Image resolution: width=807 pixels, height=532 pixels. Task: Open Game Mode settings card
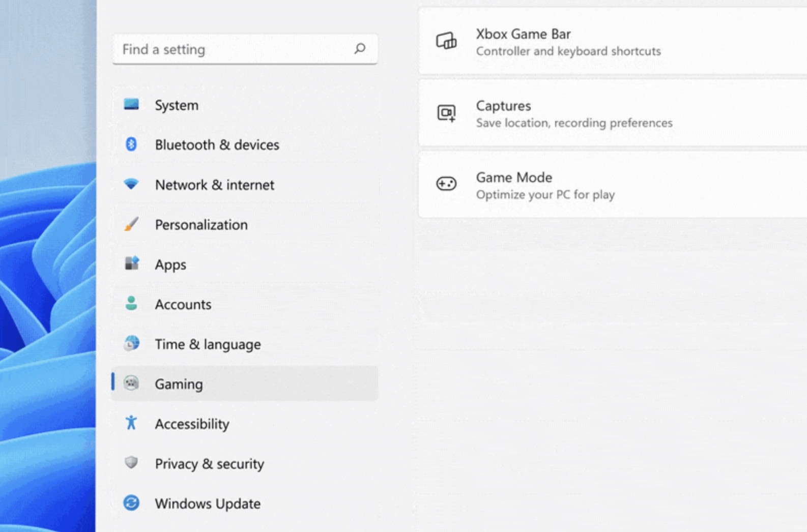pyautogui.click(x=613, y=185)
